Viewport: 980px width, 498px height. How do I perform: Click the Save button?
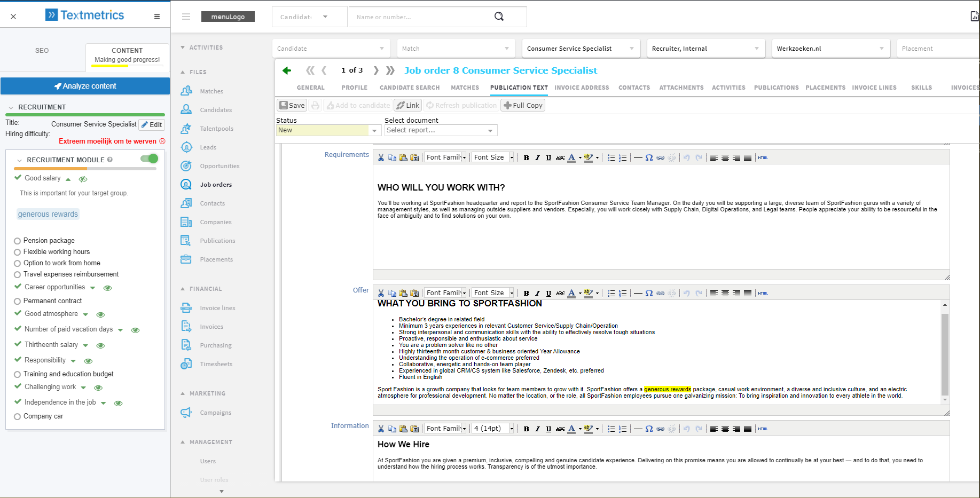[292, 105]
